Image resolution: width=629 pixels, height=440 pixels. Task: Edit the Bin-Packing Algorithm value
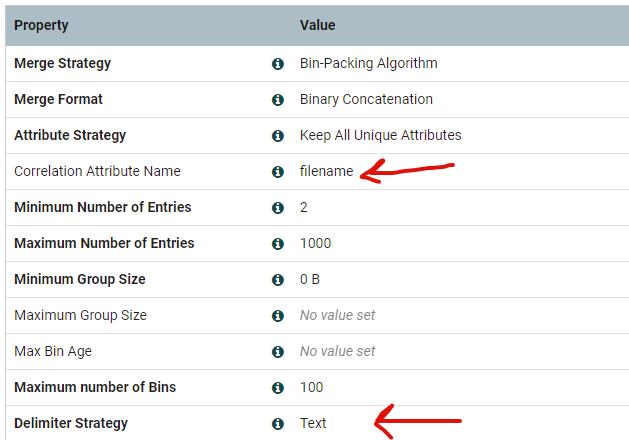[368, 64]
